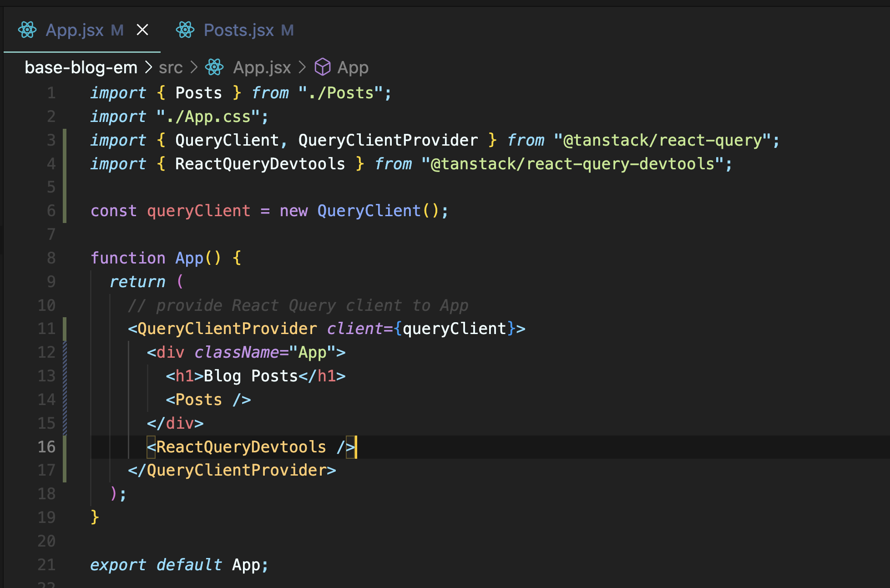Click closing </QueryClientProvider> tag
Screen dimensions: 890x588
232,470
